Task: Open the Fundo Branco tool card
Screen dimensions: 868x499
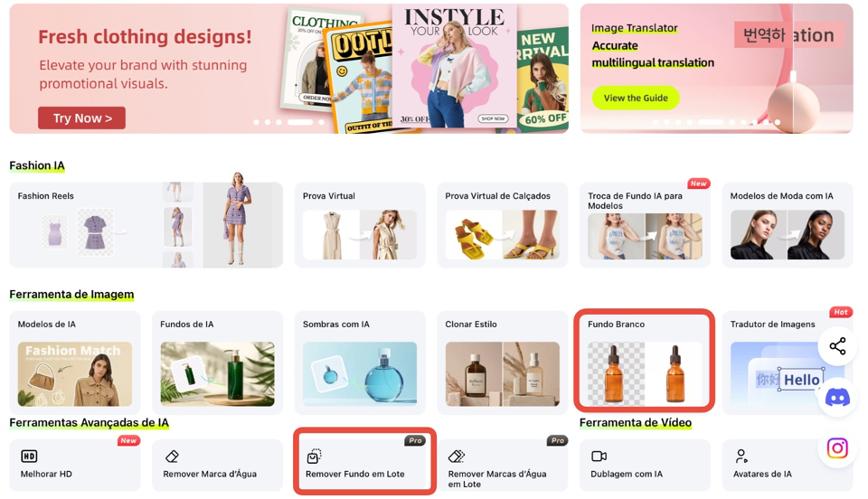Action: tap(645, 361)
